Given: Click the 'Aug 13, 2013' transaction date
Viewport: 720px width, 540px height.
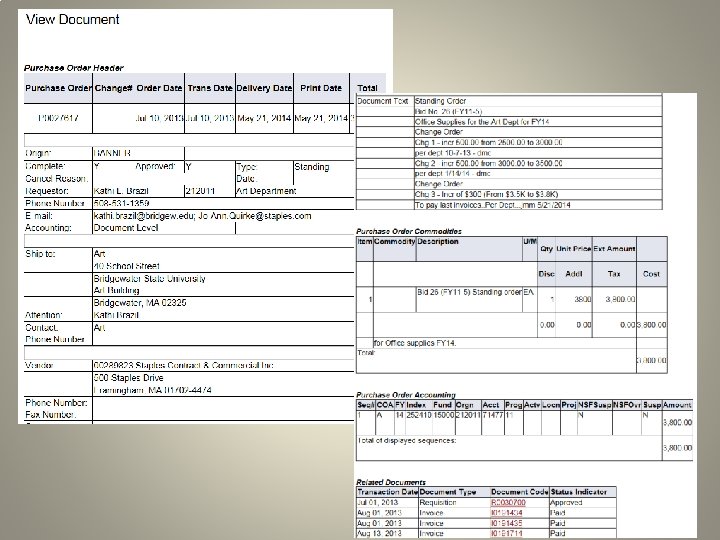Looking at the screenshot, I should (379, 533).
